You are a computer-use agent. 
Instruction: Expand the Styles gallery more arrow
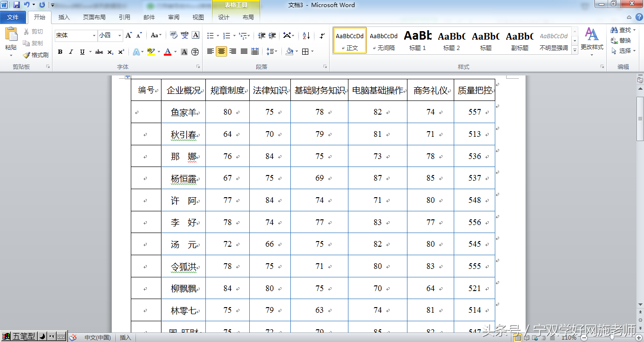(575, 50)
